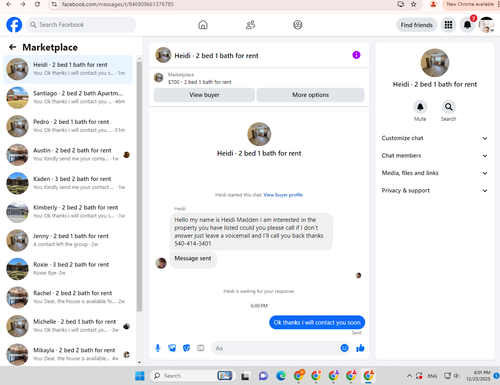Image resolution: width=500 pixels, height=385 pixels.
Task: Open Pedro 2 bed 1 bath conversation
Action: pyautogui.click(x=68, y=126)
